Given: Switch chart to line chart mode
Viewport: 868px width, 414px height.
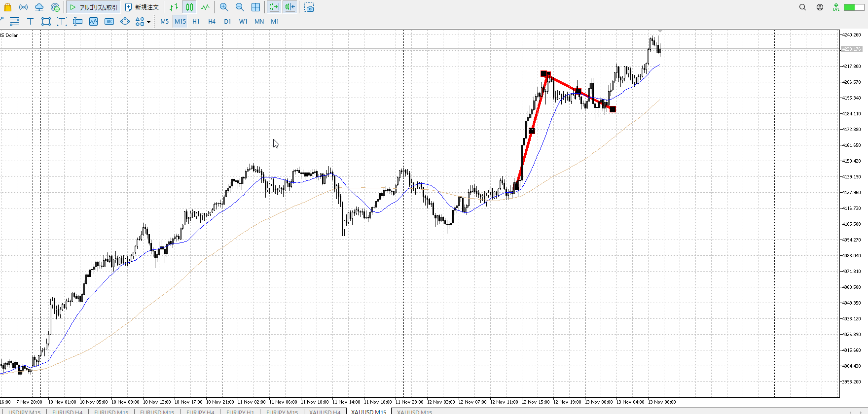Looking at the screenshot, I should coord(205,7).
